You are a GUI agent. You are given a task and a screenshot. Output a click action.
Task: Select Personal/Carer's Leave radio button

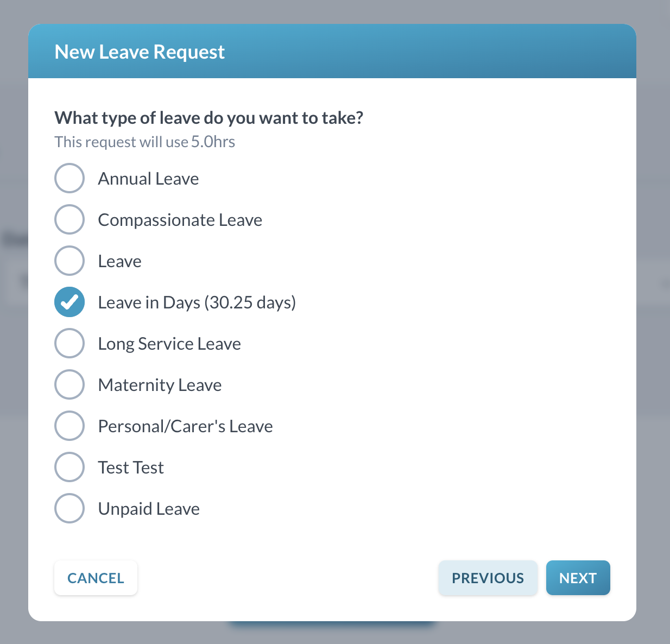[69, 426]
